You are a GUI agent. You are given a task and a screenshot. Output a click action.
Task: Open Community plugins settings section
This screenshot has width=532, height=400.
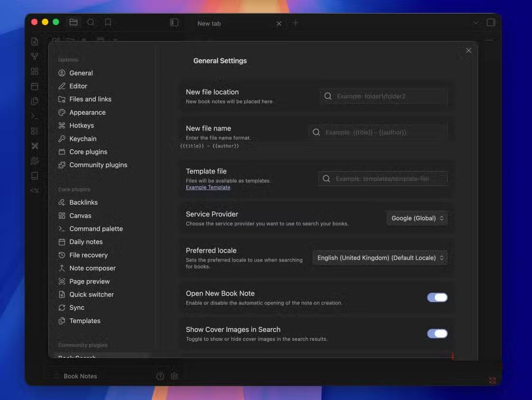(x=98, y=165)
